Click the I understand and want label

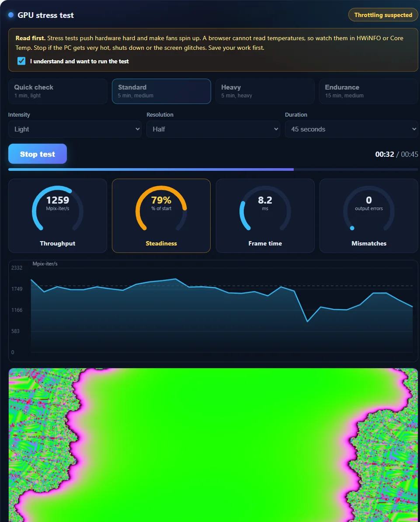pos(79,61)
